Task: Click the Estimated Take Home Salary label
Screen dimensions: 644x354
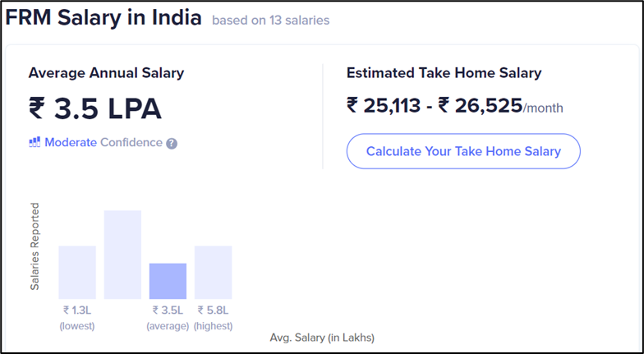Action: [x=444, y=72]
